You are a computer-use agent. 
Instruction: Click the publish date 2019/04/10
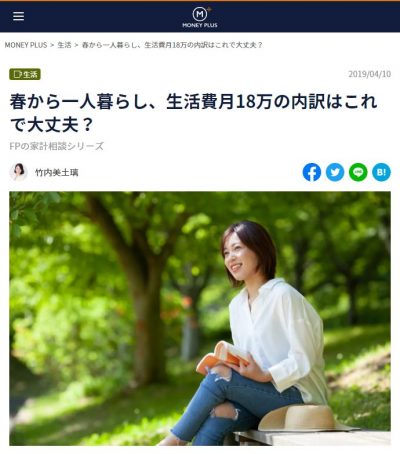click(x=370, y=74)
